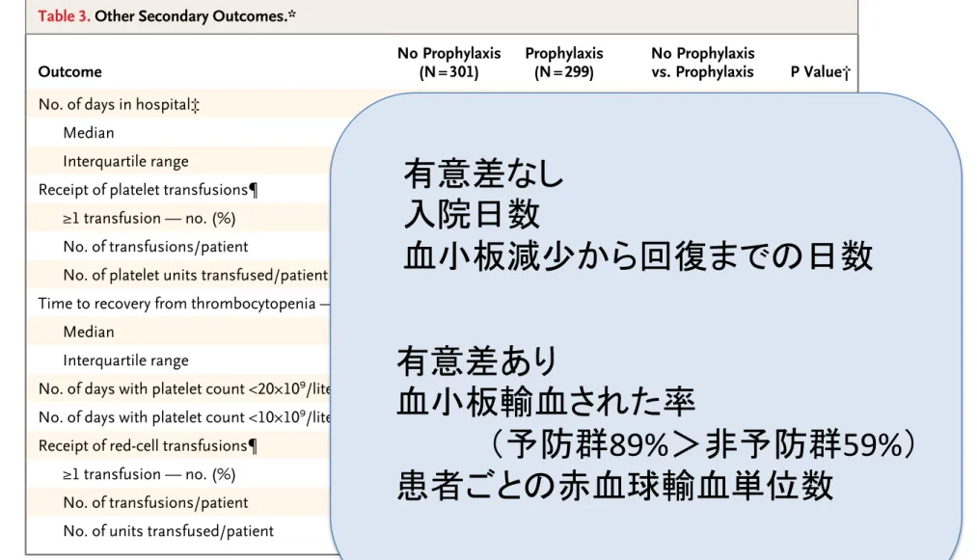977x560 pixels.
Task: Click 'No. of transfusions/patient' under platelet transfusions
Action: pos(155,247)
